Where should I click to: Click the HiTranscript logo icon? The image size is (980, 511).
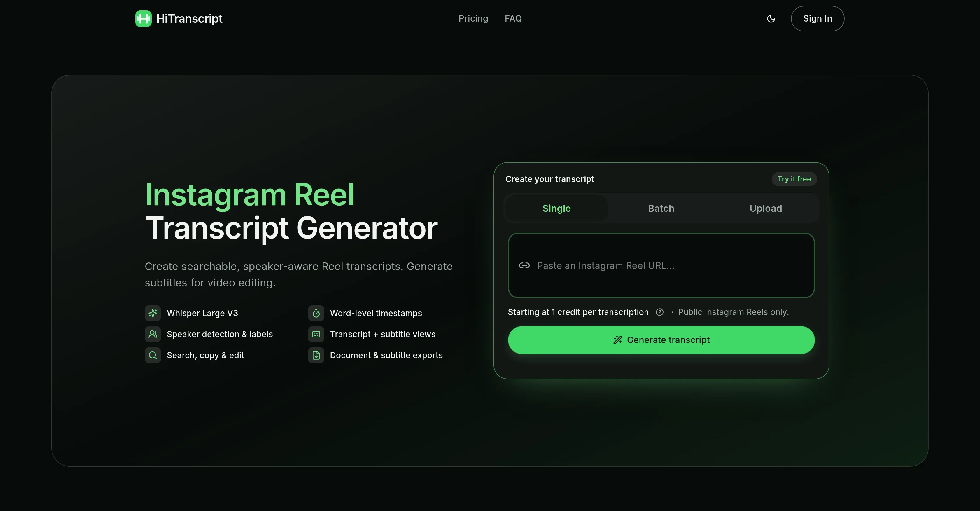coord(143,19)
